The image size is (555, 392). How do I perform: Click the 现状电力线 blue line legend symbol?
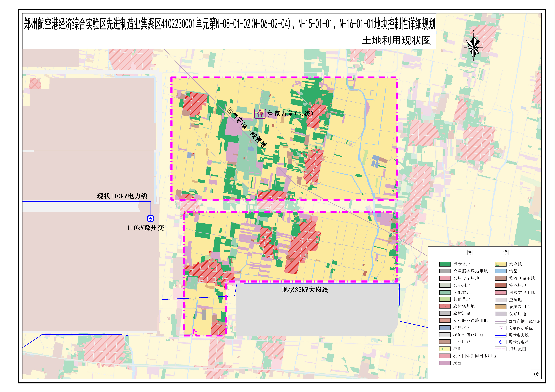[501, 335]
